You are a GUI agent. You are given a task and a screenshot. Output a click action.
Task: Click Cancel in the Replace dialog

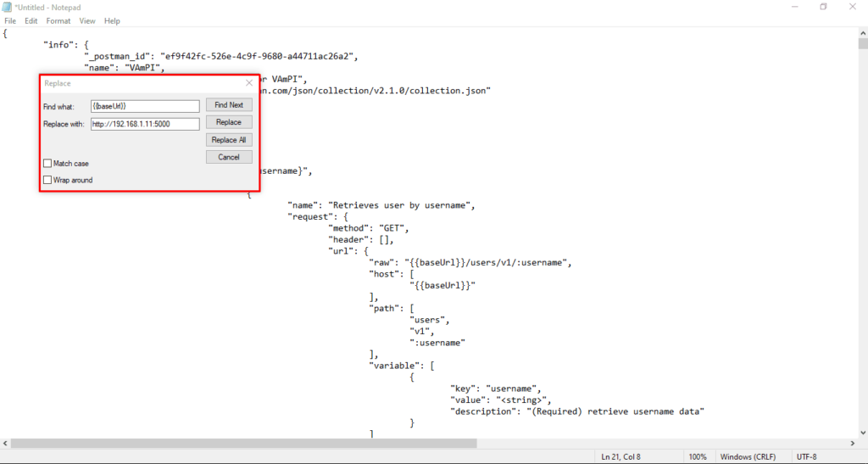click(229, 157)
